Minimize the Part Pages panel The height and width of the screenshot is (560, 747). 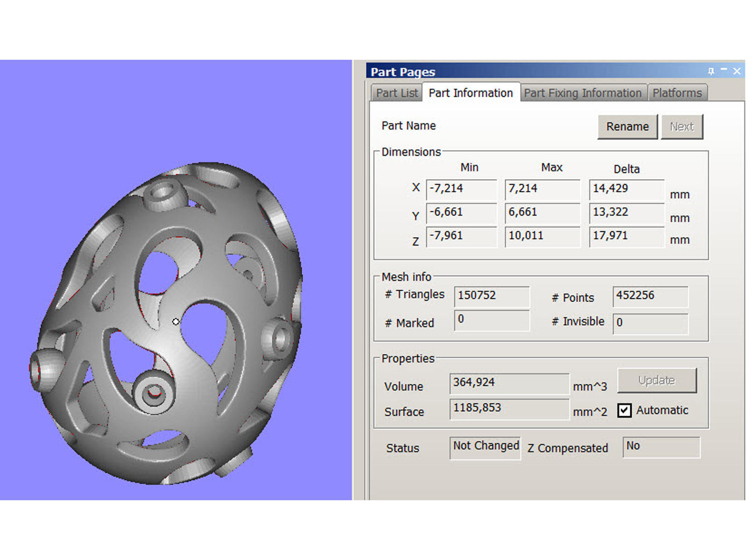coord(724,70)
